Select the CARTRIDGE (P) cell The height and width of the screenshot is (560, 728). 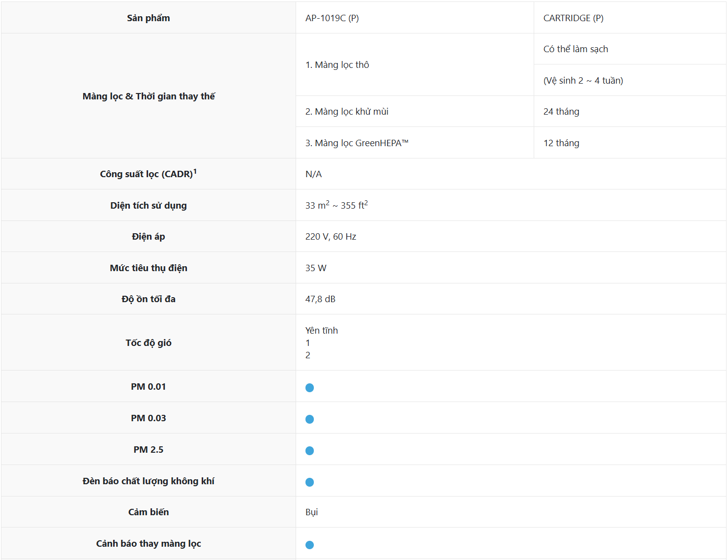(573, 18)
